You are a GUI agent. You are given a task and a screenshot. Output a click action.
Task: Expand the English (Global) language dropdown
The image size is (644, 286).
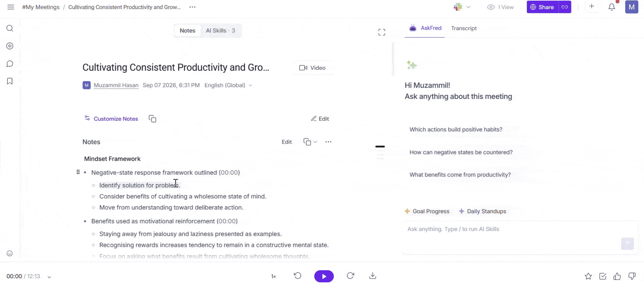tap(228, 85)
